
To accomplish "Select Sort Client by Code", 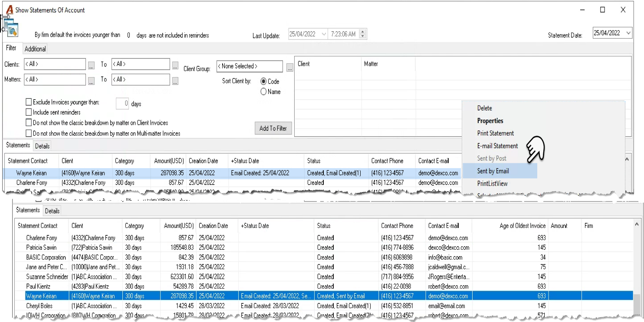I will (x=263, y=81).
